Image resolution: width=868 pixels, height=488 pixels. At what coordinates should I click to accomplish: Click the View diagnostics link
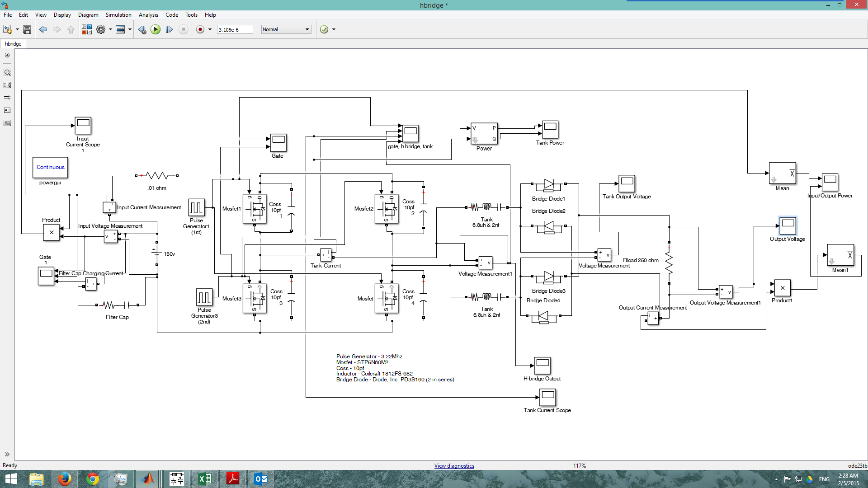click(454, 466)
